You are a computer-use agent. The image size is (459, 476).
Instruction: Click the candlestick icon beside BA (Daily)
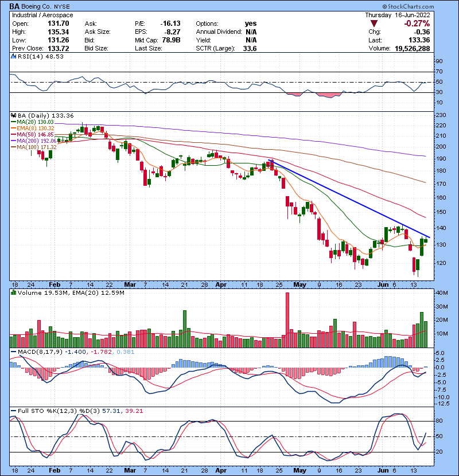pos(13,115)
